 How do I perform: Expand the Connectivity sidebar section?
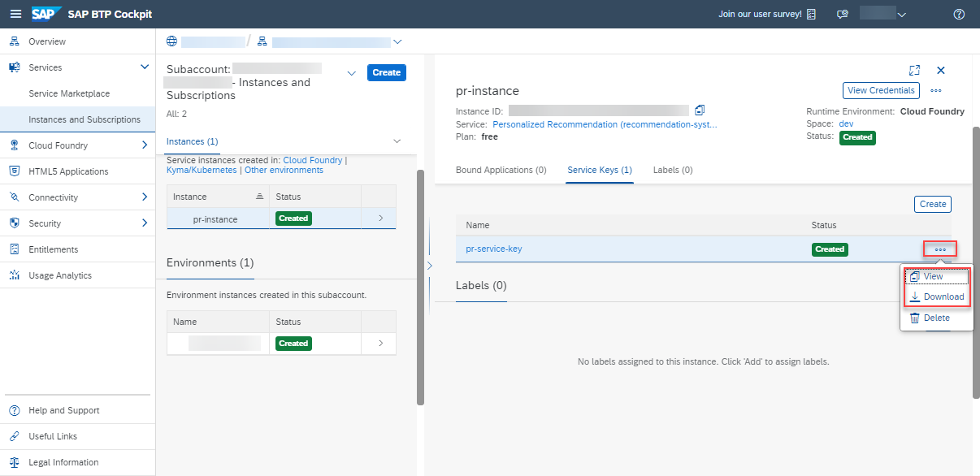pyautogui.click(x=145, y=197)
